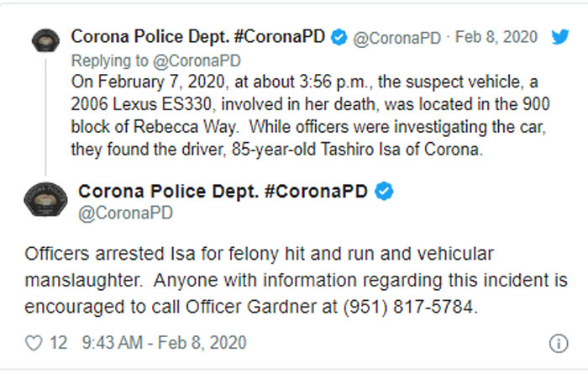
Task: Click the Twitter bird logo icon
Action: tap(560, 37)
